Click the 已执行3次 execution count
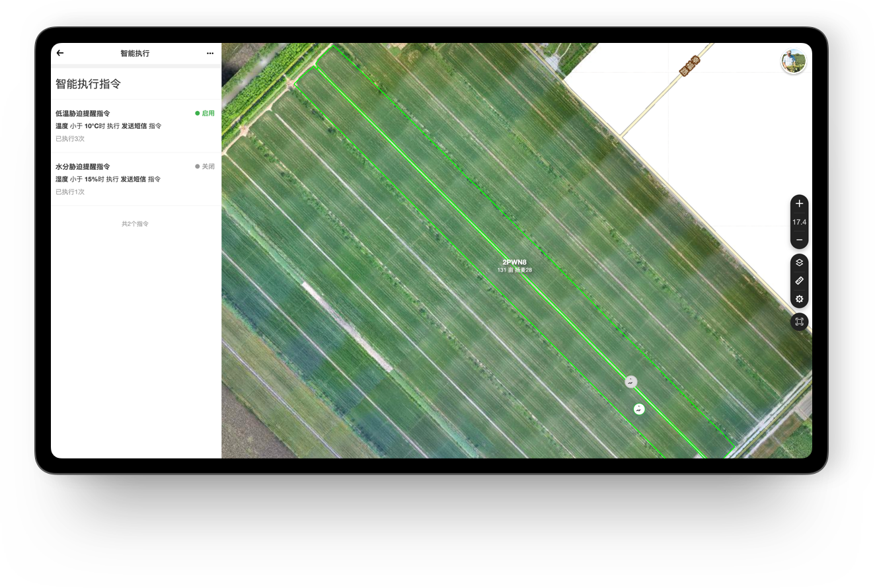Image resolution: width=875 pixels, height=588 pixels. [x=70, y=139]
